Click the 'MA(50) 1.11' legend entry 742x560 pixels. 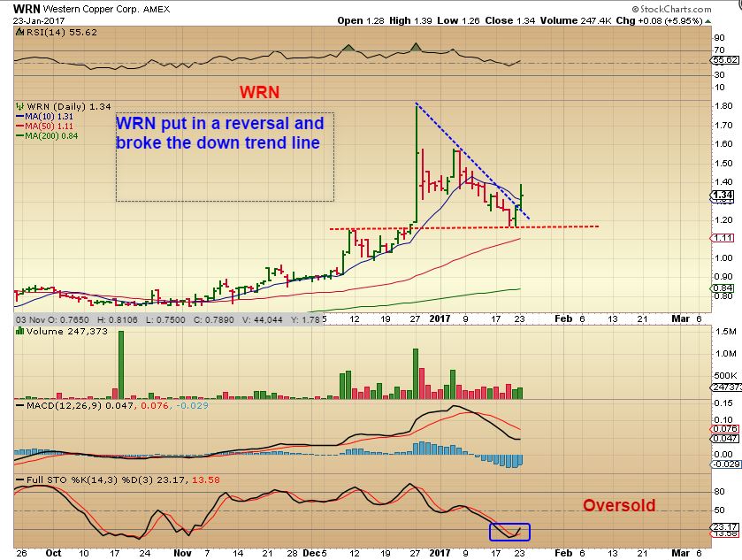44,126
